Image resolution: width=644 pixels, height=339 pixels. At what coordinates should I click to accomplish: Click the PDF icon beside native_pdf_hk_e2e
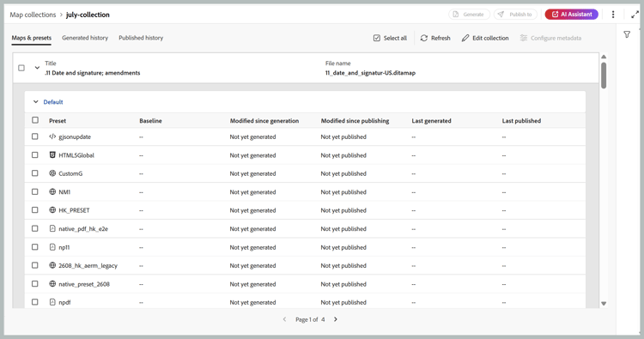click(52, 228)
